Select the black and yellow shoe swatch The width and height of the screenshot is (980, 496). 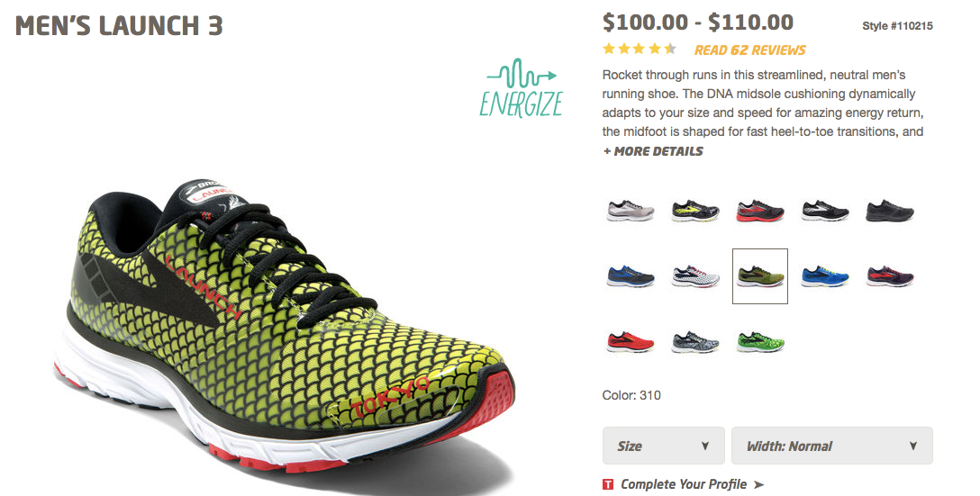[695, 211]
